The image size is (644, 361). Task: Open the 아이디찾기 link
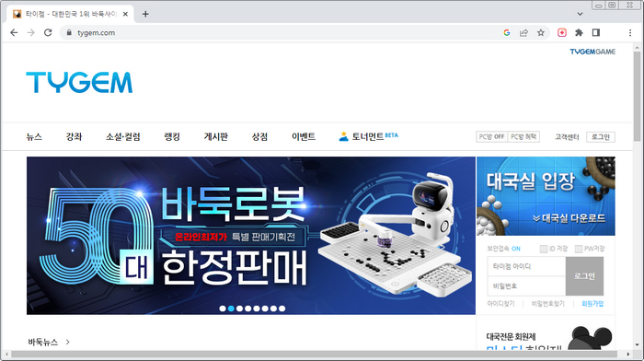click(500, 303)
